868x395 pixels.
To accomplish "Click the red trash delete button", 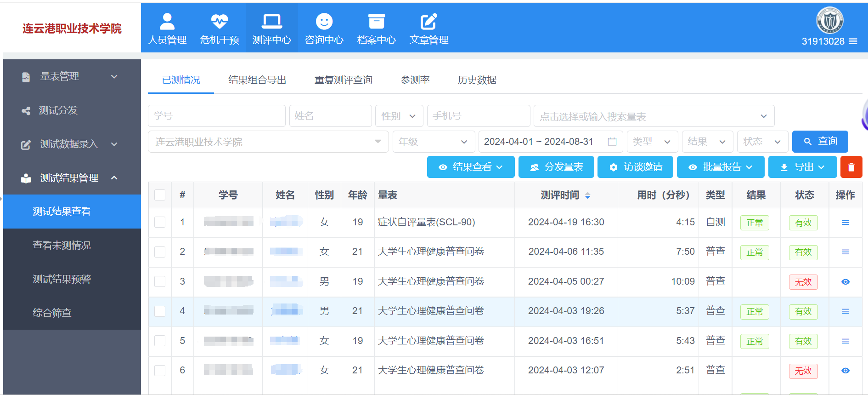I will [851, 167].
